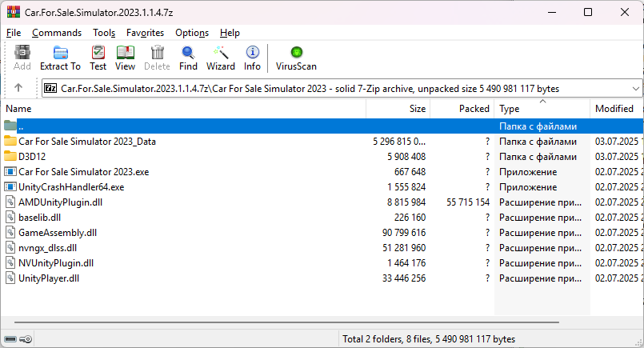Viewport: 644px width, 348px height.
Task: Click the size 226 160 of baselib.dll
Action: pos(410,218)
